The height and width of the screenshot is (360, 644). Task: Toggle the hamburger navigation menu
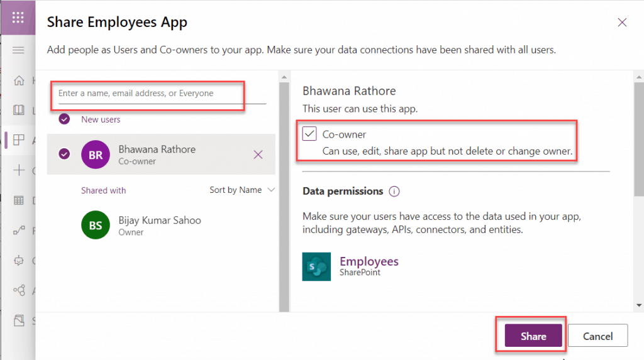(18, 50)
